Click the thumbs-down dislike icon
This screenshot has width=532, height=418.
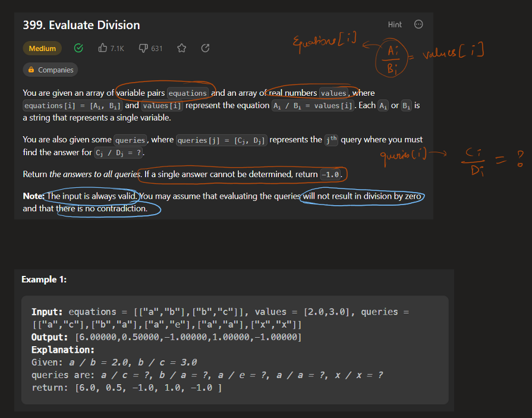pyautogui.click(x=143, y=48)
